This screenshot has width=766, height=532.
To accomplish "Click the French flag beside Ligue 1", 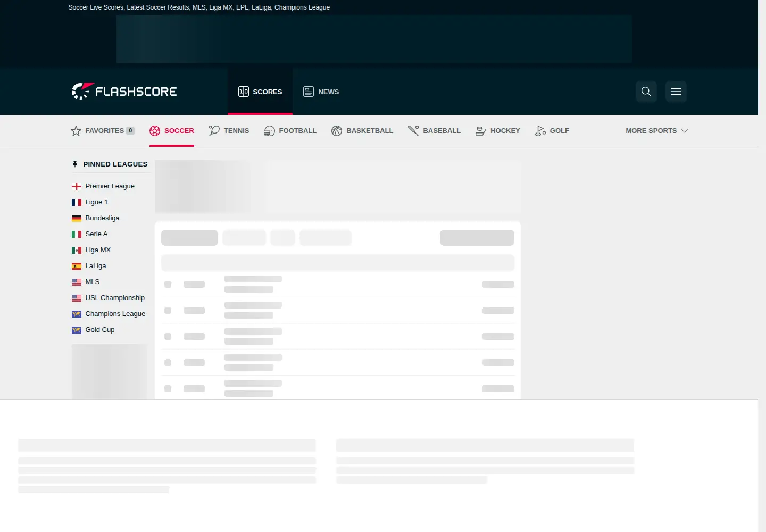I will tap(77, 202).
